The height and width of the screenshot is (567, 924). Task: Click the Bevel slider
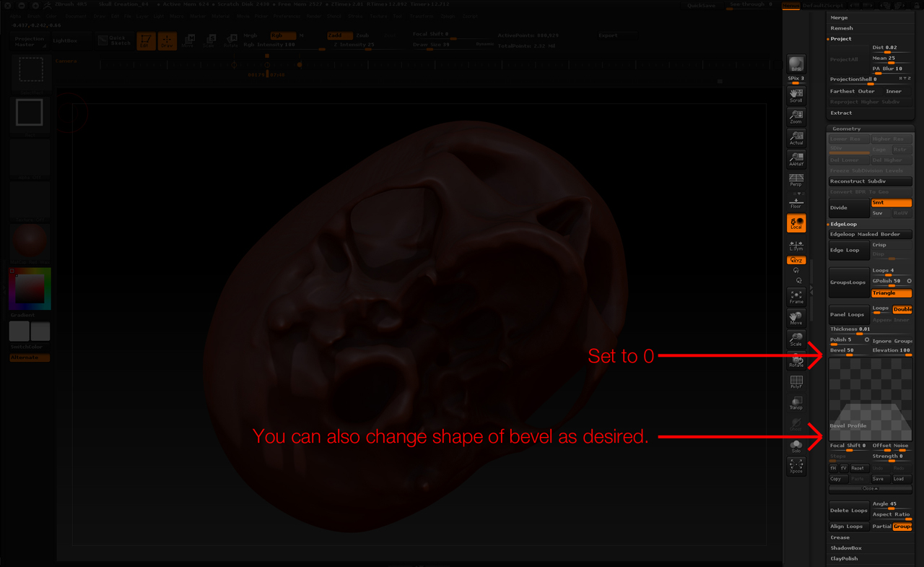849,351
